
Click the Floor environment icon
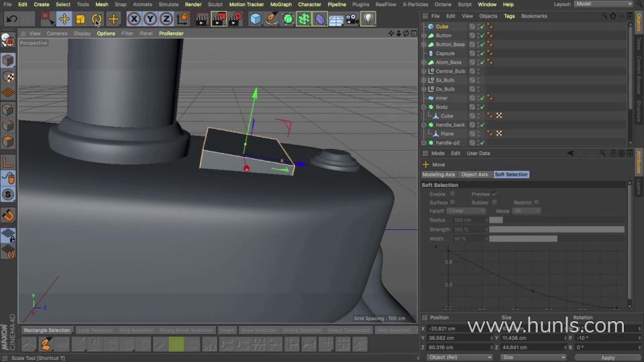336,19
